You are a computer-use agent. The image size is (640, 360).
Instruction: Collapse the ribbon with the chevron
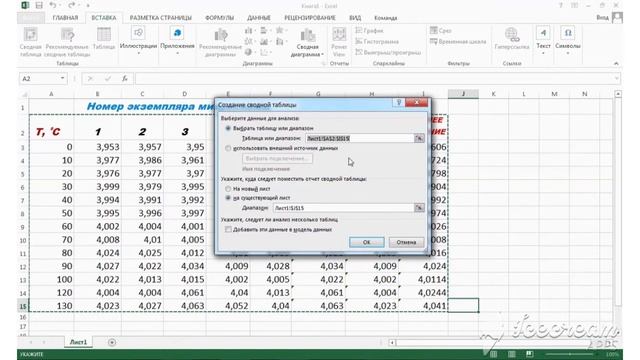pyautogui.click(x=616, y=63)
